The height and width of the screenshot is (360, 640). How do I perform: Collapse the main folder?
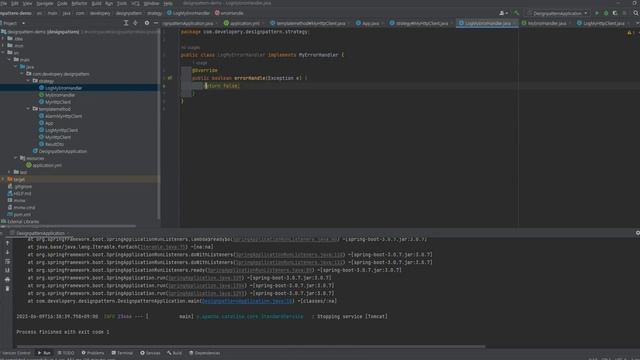(10, 60)
